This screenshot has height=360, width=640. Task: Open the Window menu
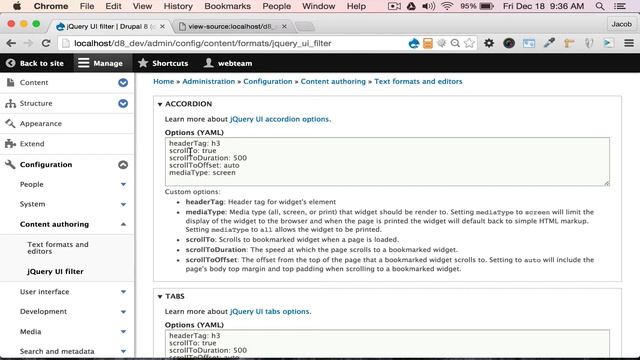[318, 6]
